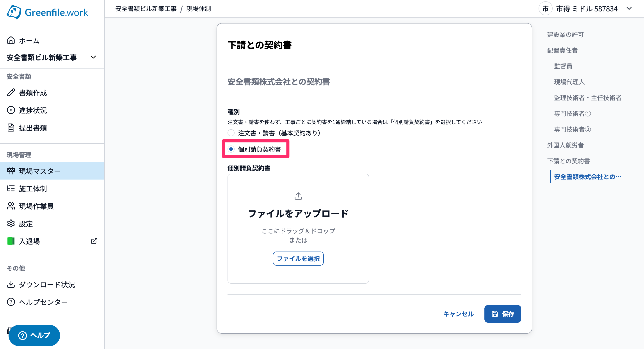Click the 進捗状況 circle icon

click(x=11, y=110)
